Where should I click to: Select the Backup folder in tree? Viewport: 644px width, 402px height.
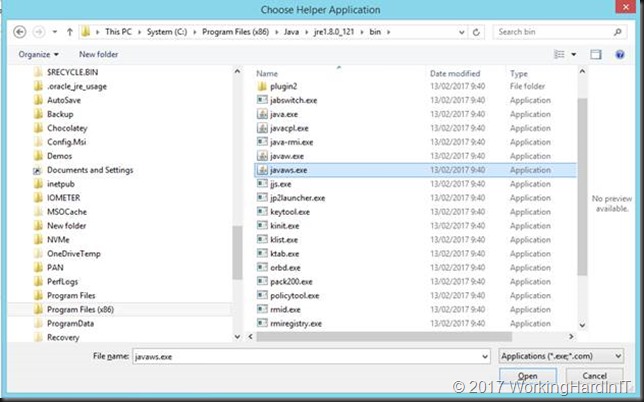click(60, 114)
